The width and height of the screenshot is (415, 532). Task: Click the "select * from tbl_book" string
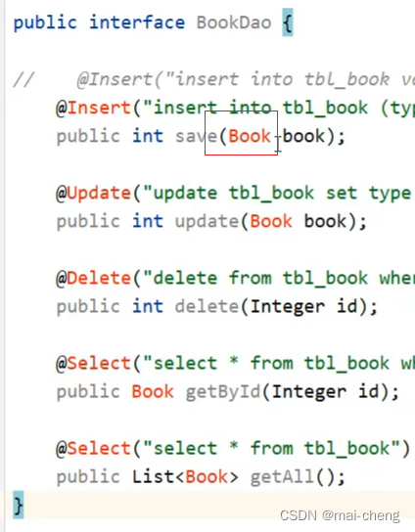coord(272,449)
